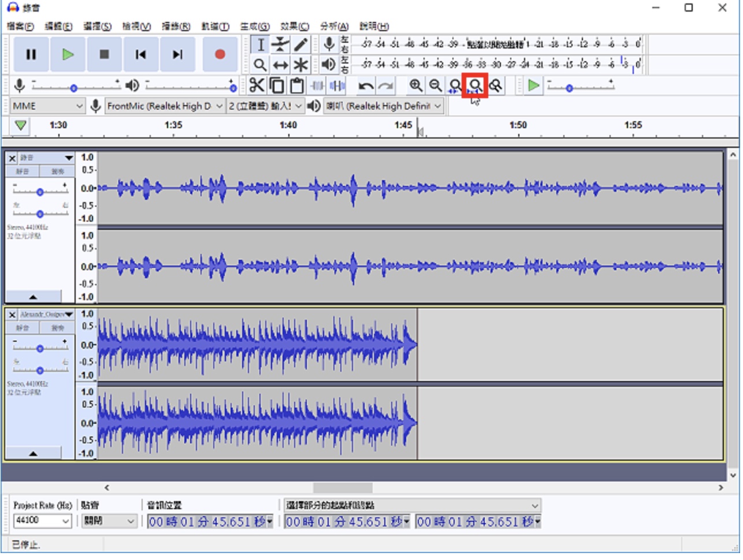This screenshot has height=560, width=743.
Task: Open the FrontMic recording device dropdown
Action: tap(164, 106)
